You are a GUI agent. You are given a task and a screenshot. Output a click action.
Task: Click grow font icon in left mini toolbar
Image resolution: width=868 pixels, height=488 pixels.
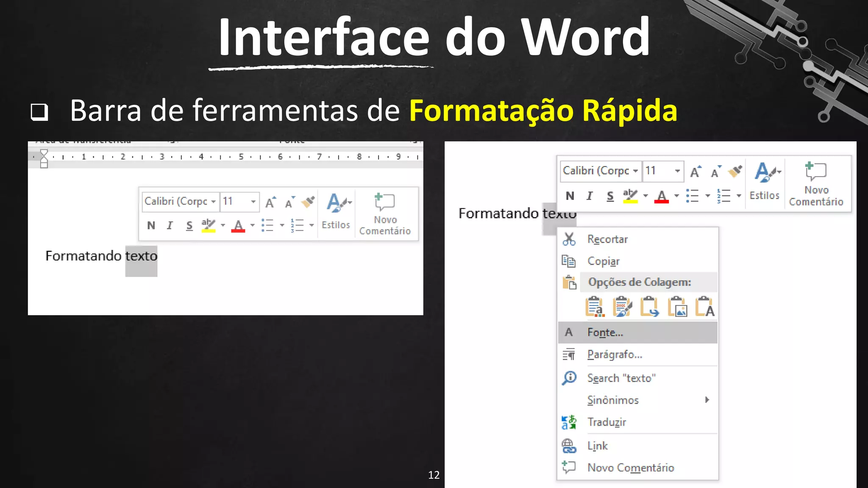click(x=270, y=202)
